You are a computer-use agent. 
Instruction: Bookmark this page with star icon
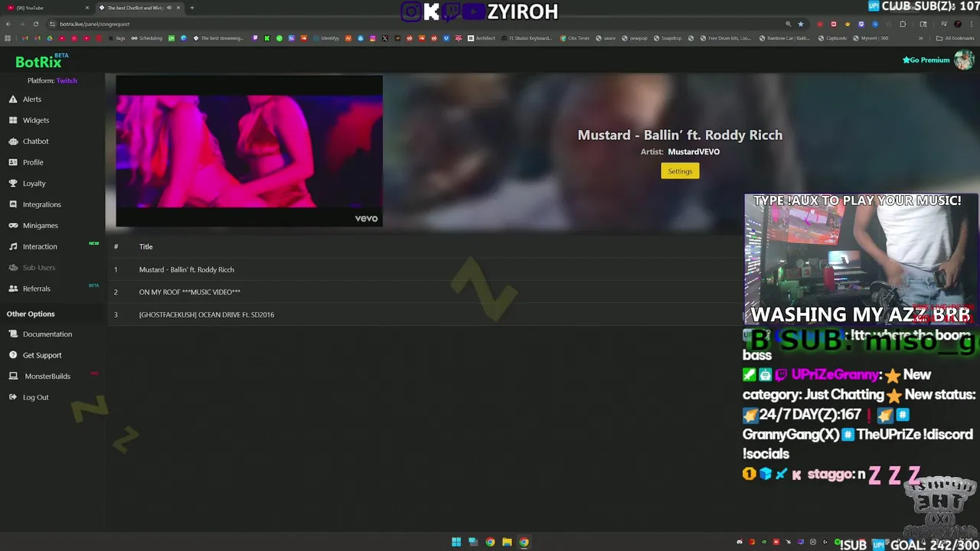pos(801,24)
